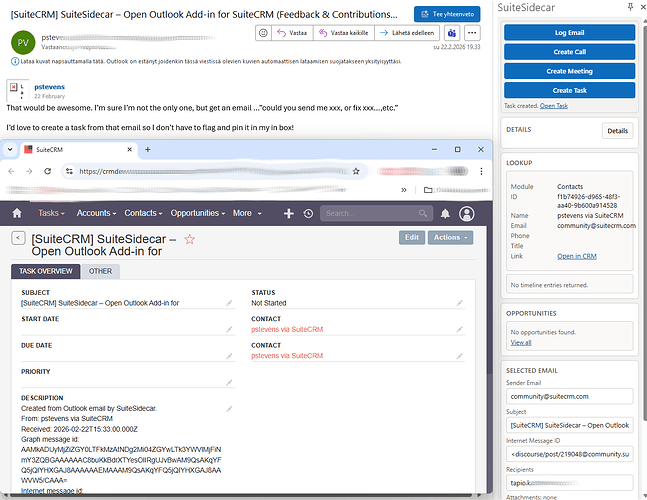647x500 pixels.
Task: Favorite the task with star icon
Action: pos(190,240)
